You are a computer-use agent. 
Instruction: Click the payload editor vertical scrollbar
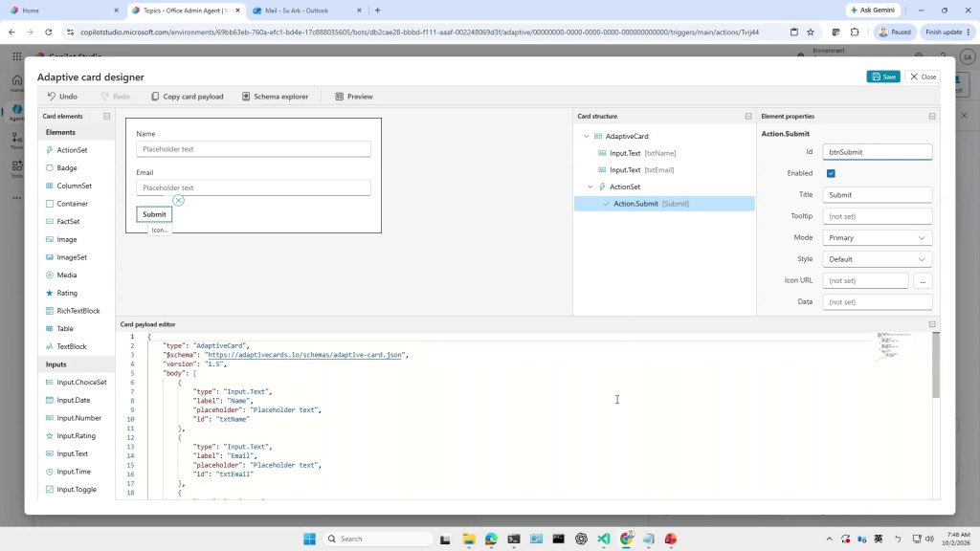pos(936,365)
